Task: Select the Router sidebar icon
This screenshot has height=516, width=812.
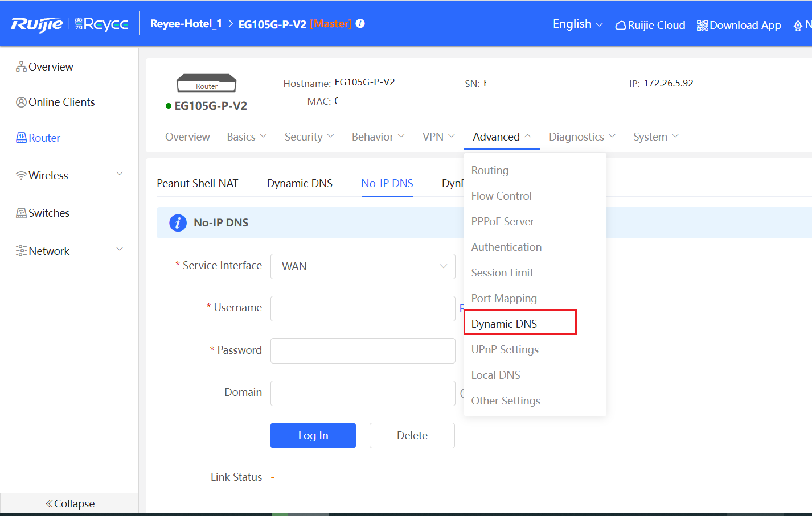Action: (x=21, y=138)
